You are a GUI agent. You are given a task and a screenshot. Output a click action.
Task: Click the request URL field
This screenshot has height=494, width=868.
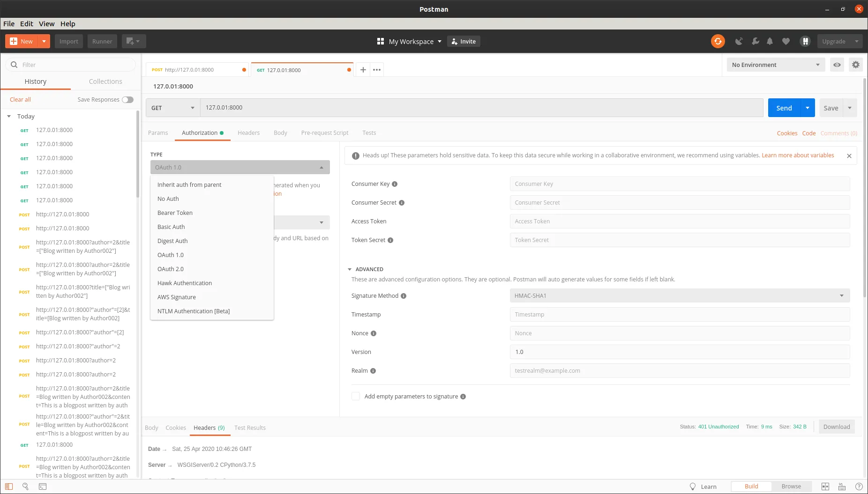pos(481,108)
